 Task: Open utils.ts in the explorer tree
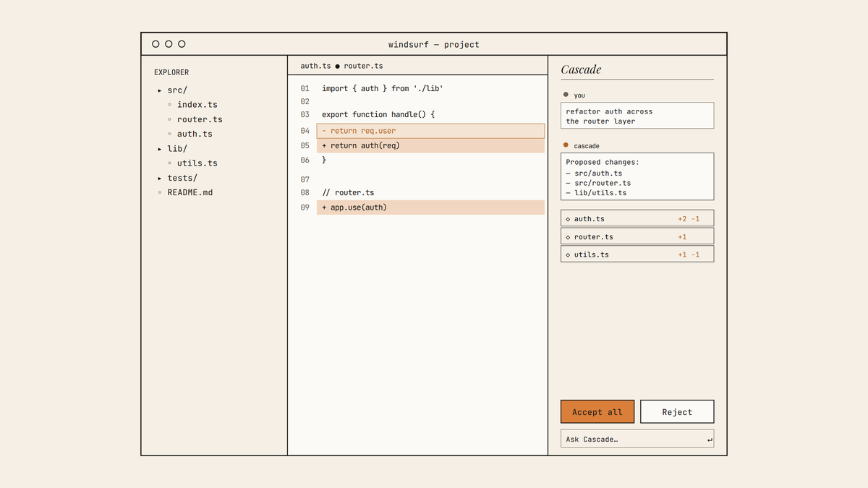tap(197, 163)
